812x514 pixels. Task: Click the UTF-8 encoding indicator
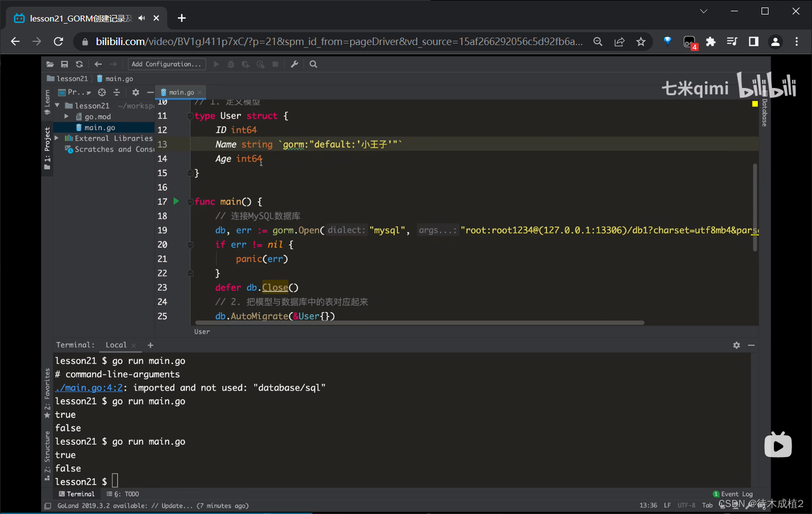(x=686, y=505)
